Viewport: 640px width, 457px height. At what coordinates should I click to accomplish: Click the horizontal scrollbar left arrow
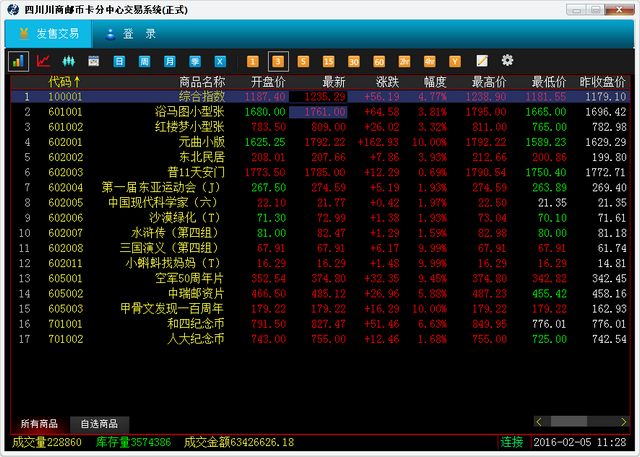click(x=539, y=422)
